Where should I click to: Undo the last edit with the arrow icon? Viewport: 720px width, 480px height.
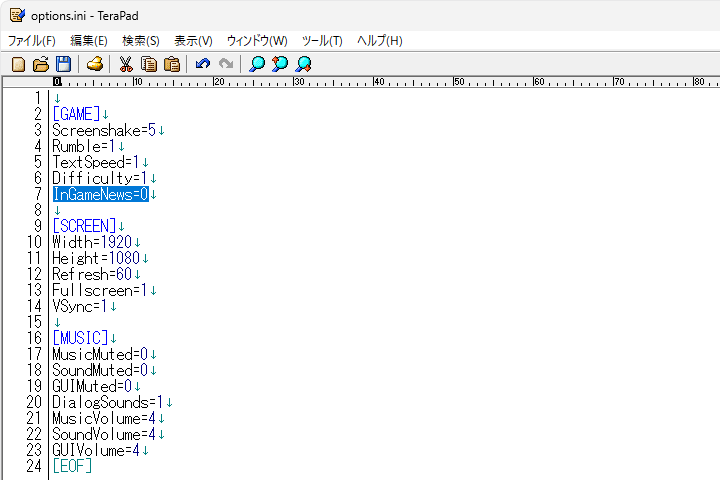coord(202,64)
